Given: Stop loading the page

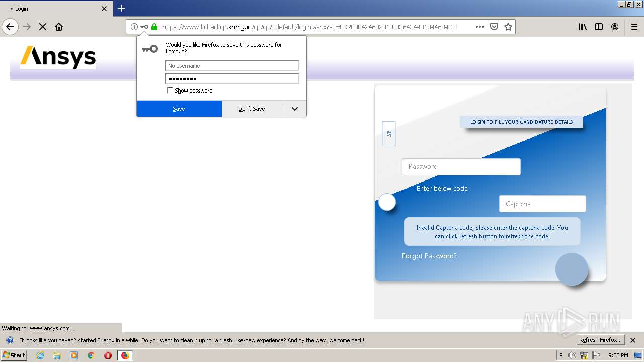Looking at the screenshot, I should (43, 27).
